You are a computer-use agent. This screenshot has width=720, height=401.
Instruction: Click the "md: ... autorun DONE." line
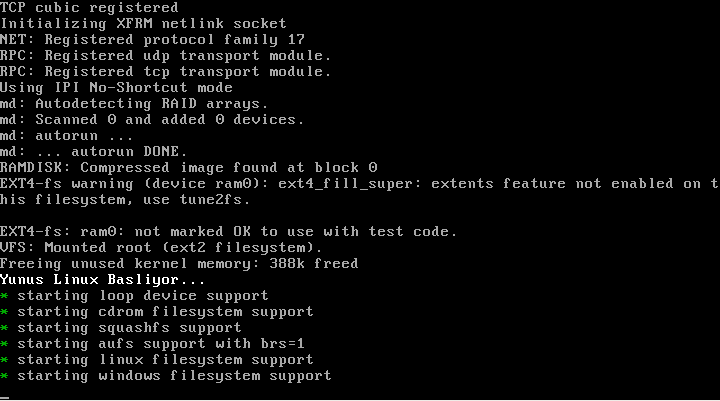(x=94, y=151)
